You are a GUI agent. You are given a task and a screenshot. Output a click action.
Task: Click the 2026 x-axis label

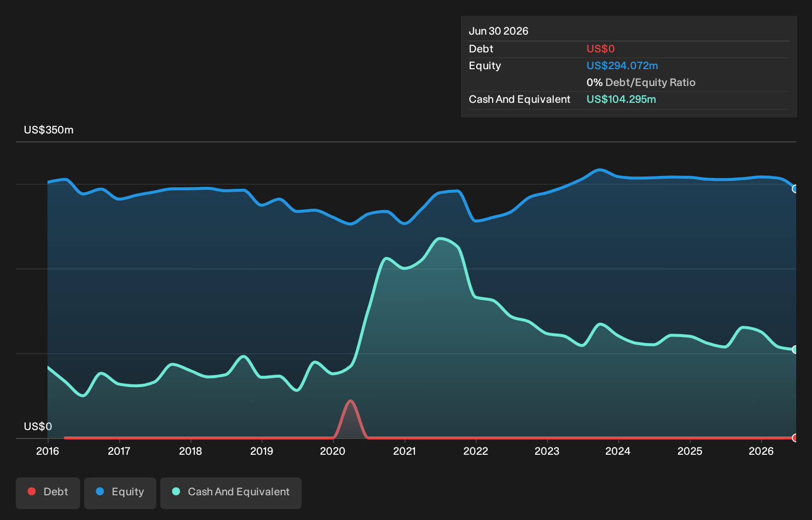(x=761, y=451)
